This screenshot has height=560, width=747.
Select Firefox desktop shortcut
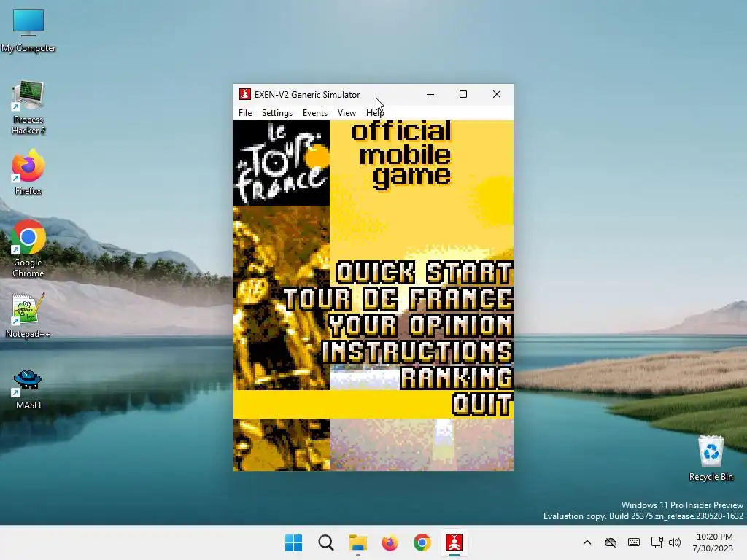click(x=28, y=172)
